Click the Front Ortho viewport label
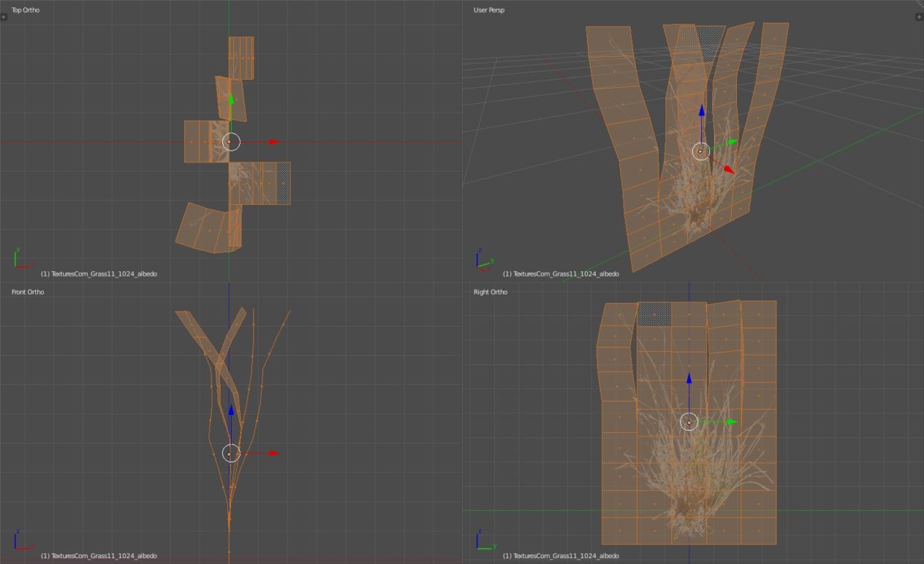The image size is (924, 564). pyautogui.click(x=27, y=291)
